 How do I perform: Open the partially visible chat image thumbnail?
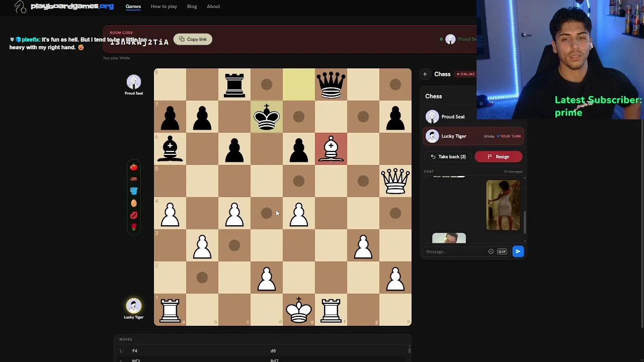coord(449,238)
